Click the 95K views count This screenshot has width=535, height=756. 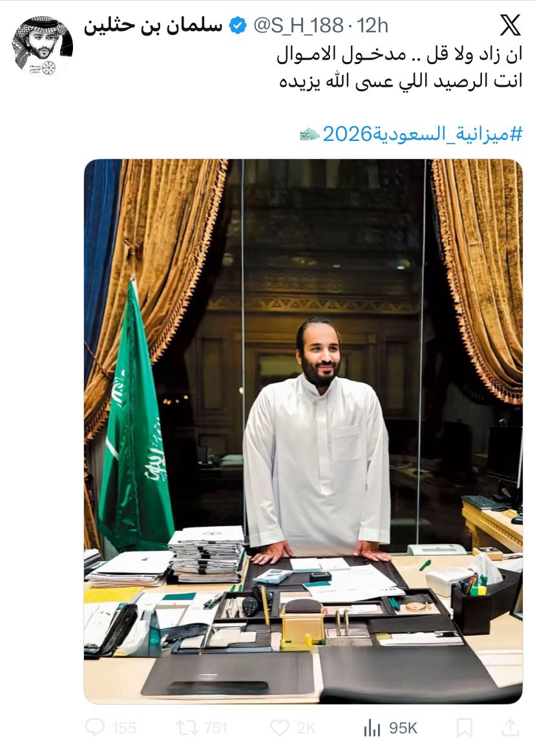point(403,728)
